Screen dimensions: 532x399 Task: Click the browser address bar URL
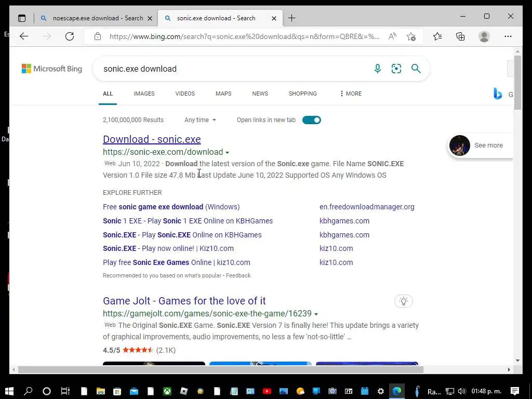(x=244, y=36)
